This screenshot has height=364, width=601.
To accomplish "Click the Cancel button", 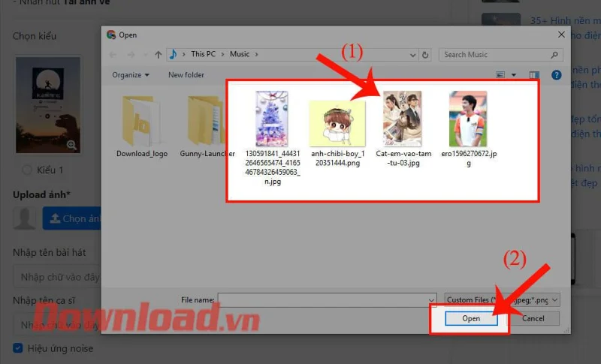I will point(533,318).
